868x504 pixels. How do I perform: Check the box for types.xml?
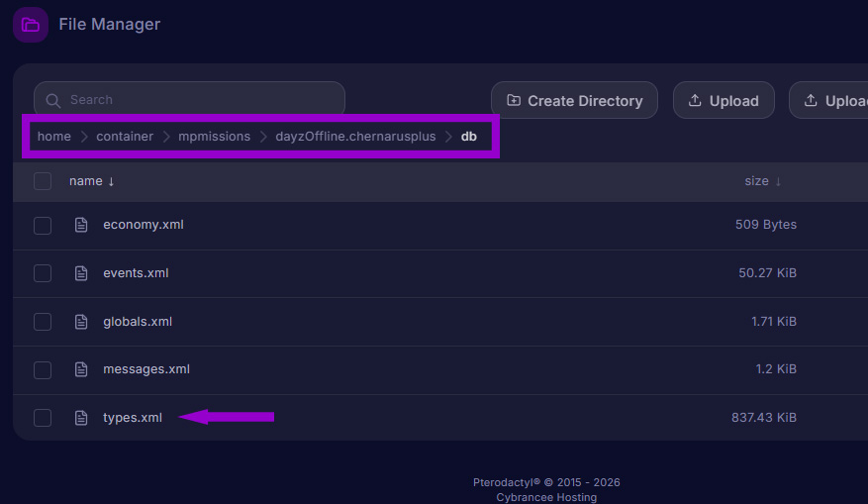pos(43,418)
